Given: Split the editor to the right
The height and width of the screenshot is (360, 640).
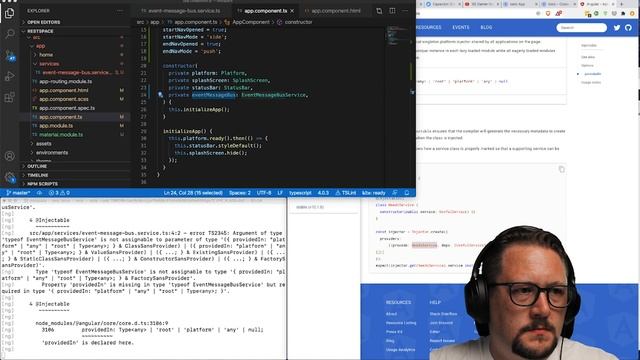Looking at the screenshot, I should tap(392, 11).
